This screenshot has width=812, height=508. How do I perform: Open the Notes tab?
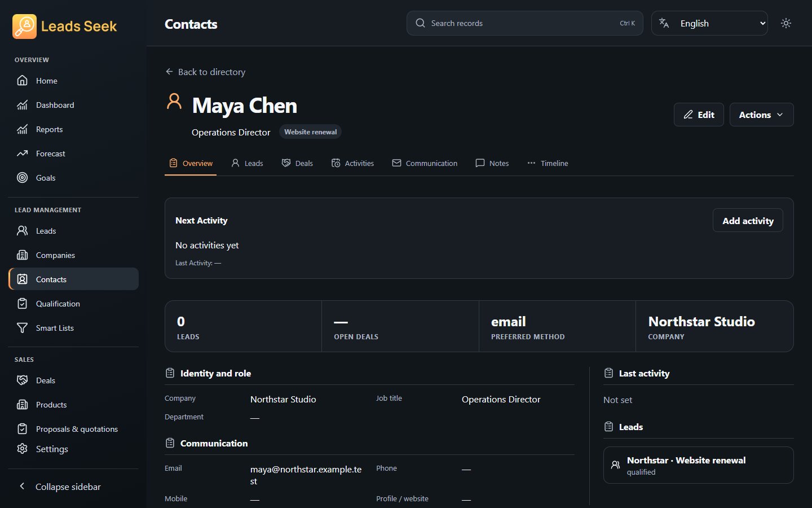click(x=492, y=163)
